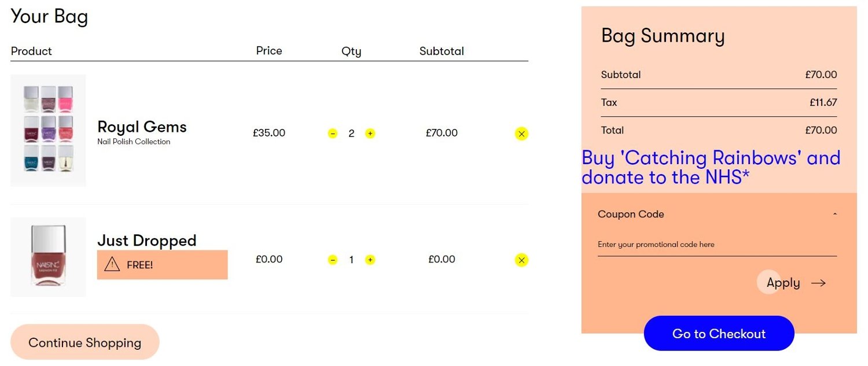Continue Shopping button
Screen dimensions: 868x366
pyautogui.click(x=85, y=342)
